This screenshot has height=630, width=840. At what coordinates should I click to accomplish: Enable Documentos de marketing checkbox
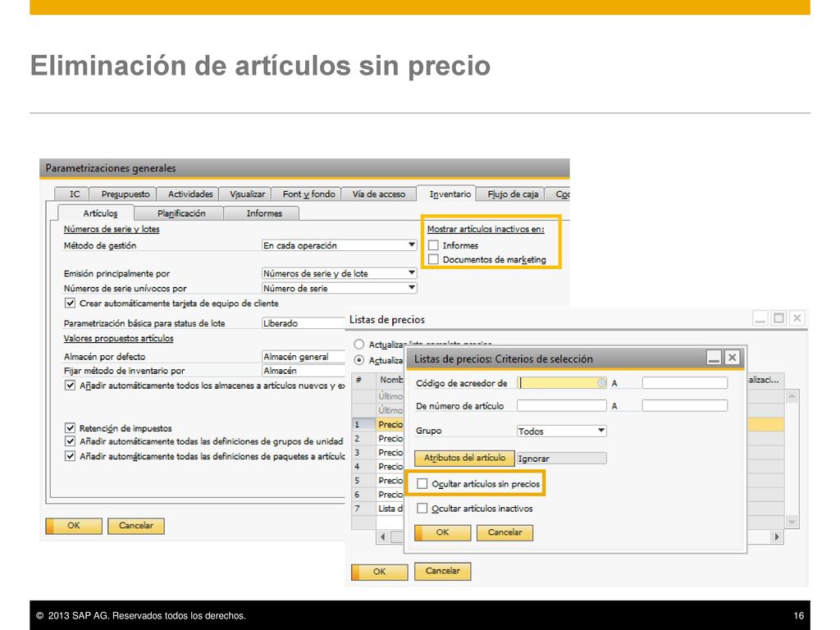[434, 259]
